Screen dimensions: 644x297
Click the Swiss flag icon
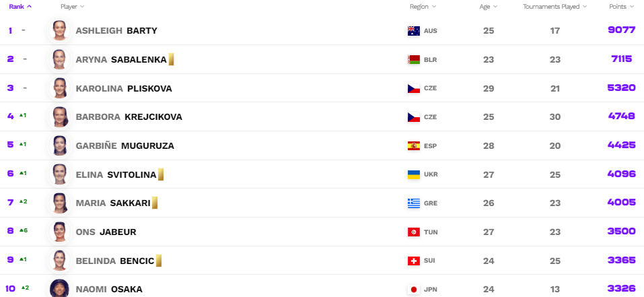(x=414, y=261)
